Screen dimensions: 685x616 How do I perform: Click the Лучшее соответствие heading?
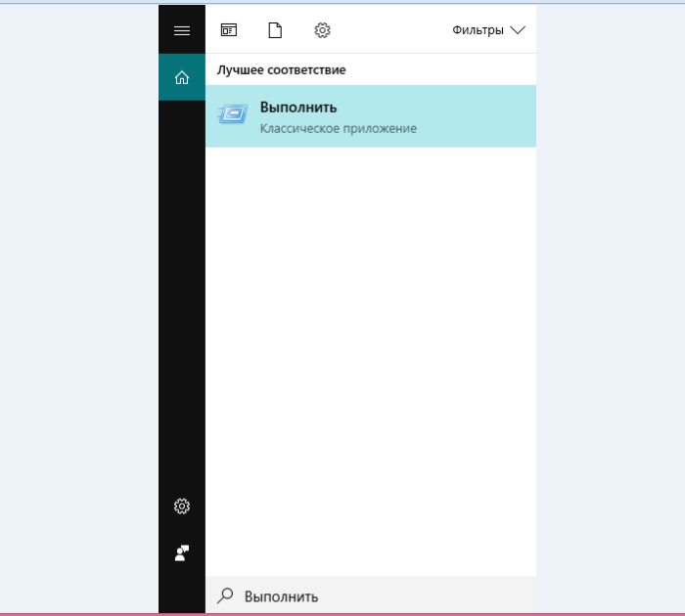coord(282,69)
